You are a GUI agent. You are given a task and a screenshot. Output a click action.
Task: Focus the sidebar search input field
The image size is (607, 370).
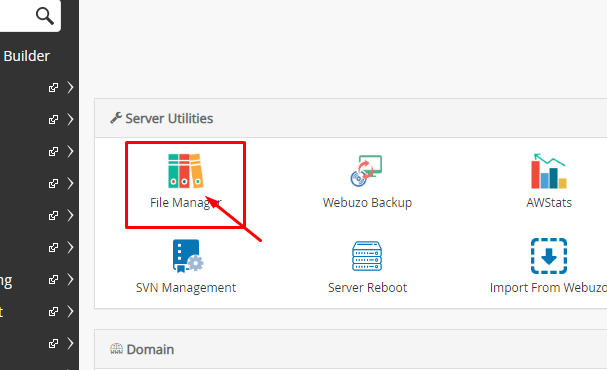tap(17, 16)
